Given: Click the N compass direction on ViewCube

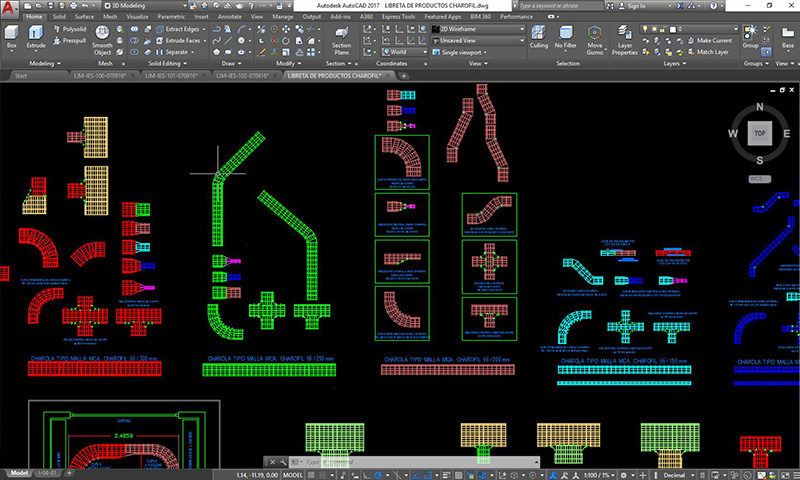Looking at the screenshot, I should point(760,107).
